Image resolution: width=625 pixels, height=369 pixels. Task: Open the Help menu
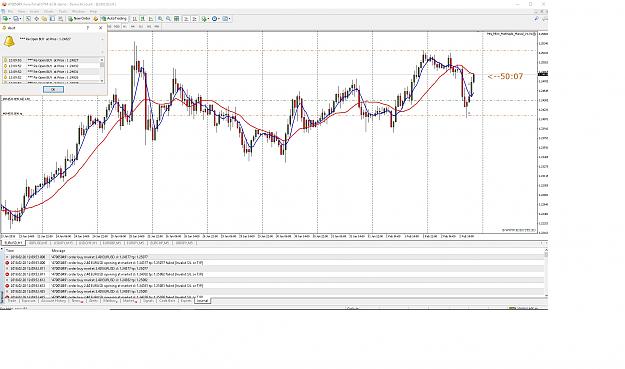pos(93,12)
